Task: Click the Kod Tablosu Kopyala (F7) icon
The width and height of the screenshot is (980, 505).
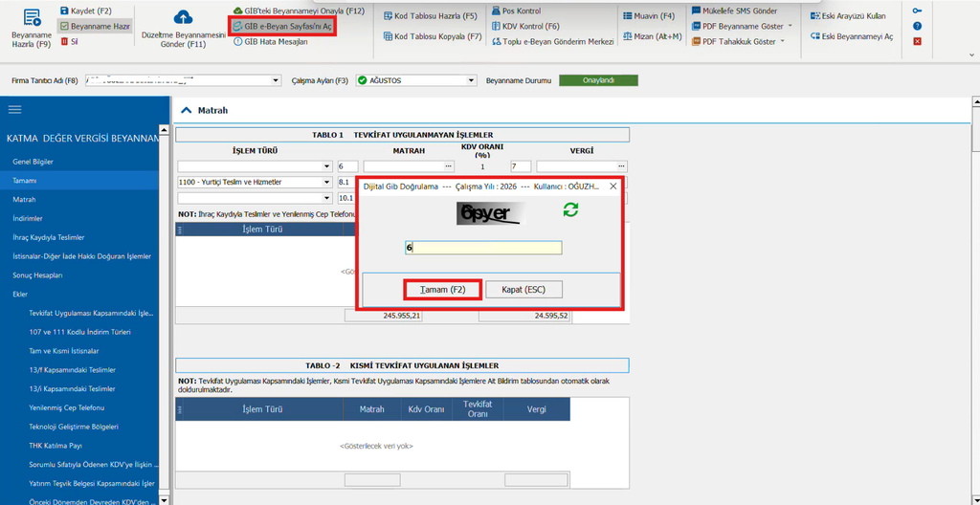Action: tap(388, 36)
